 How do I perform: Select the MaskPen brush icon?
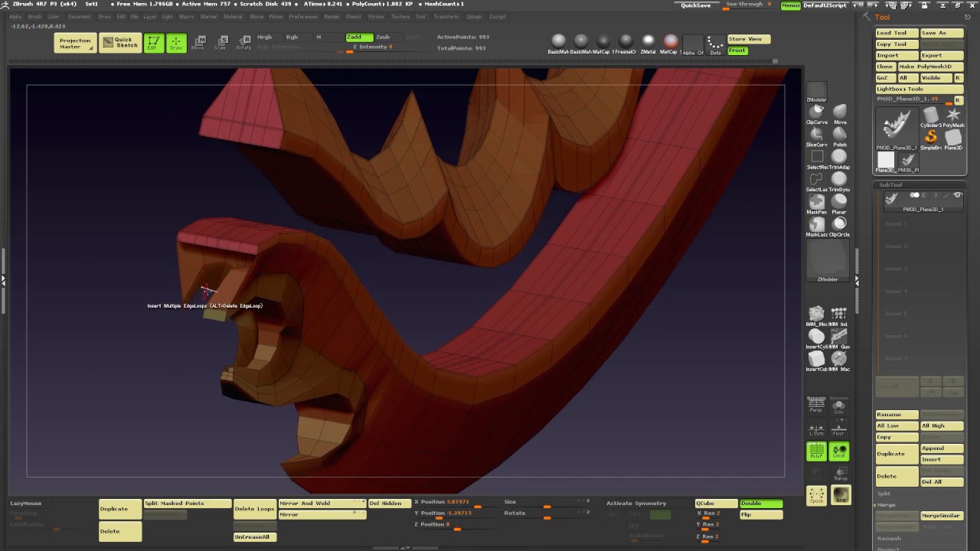point(816,203)
